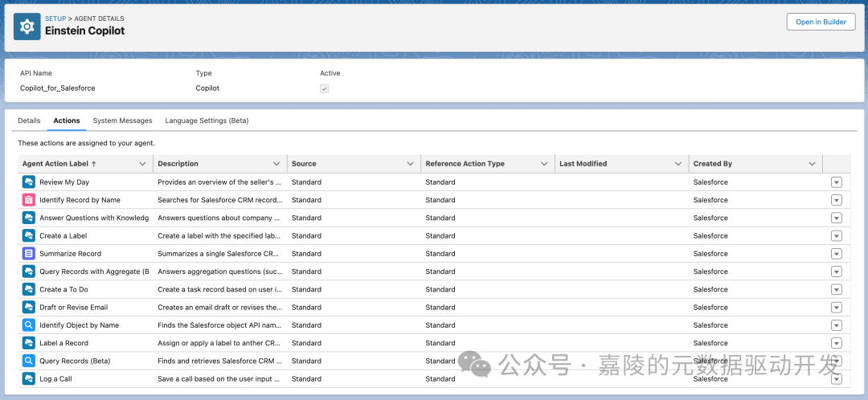Image resolution: width=868 pixels, height=400 pixels.
Task: Open row menu for Draft or Revise Email
Action: 837,308
